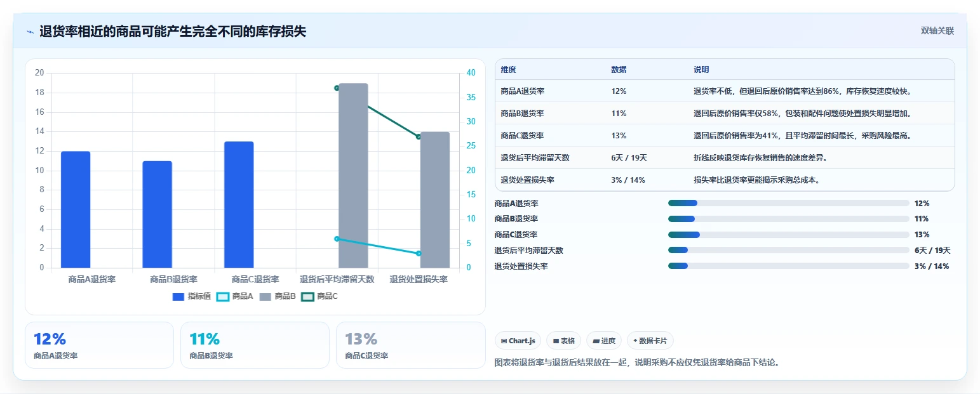980x394 pixels.
Task: Click the 11% value in the table
Action: click(x=619, y=114)
